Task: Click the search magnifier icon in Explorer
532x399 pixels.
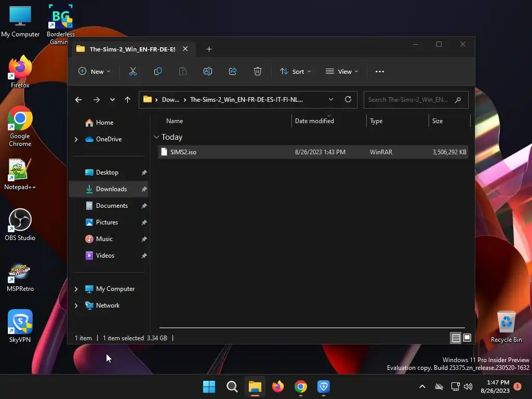Action: pyautogui.click(x=458, y=100)
